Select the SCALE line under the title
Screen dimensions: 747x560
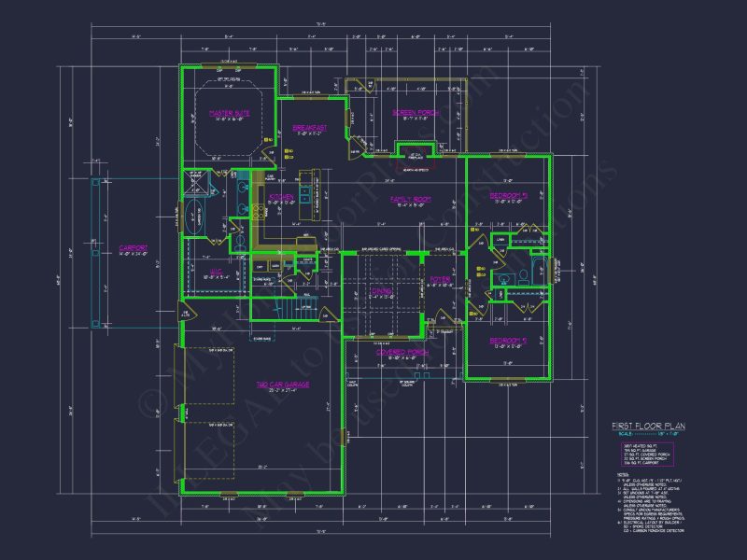click(648, 434)
